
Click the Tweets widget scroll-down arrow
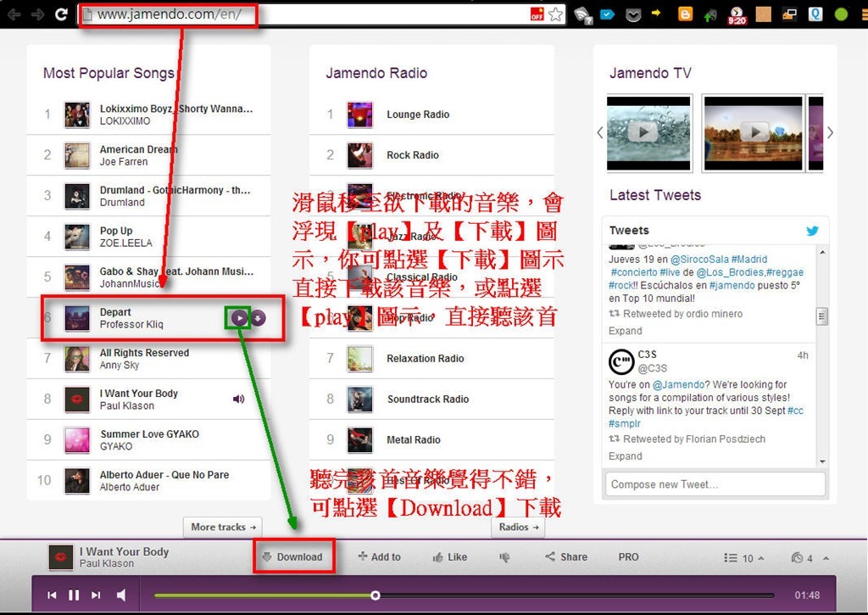(822, 461)
